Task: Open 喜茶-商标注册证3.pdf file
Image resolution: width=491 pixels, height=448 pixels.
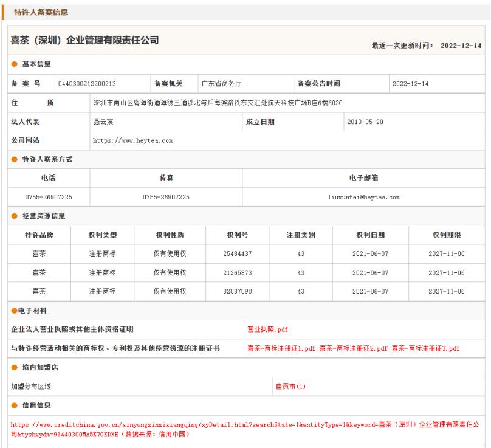Action: coord(425,348)
